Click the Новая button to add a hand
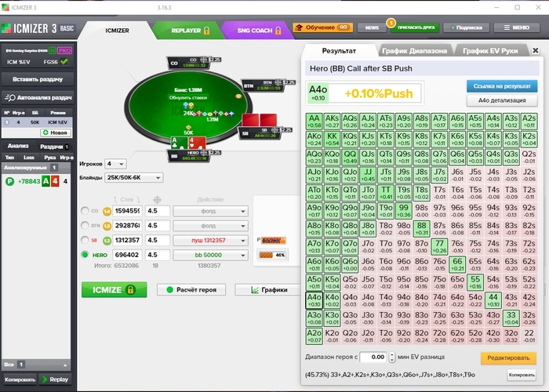Image resolution: width=549 pixels, height=392 pixels. (x=56, y=132)
